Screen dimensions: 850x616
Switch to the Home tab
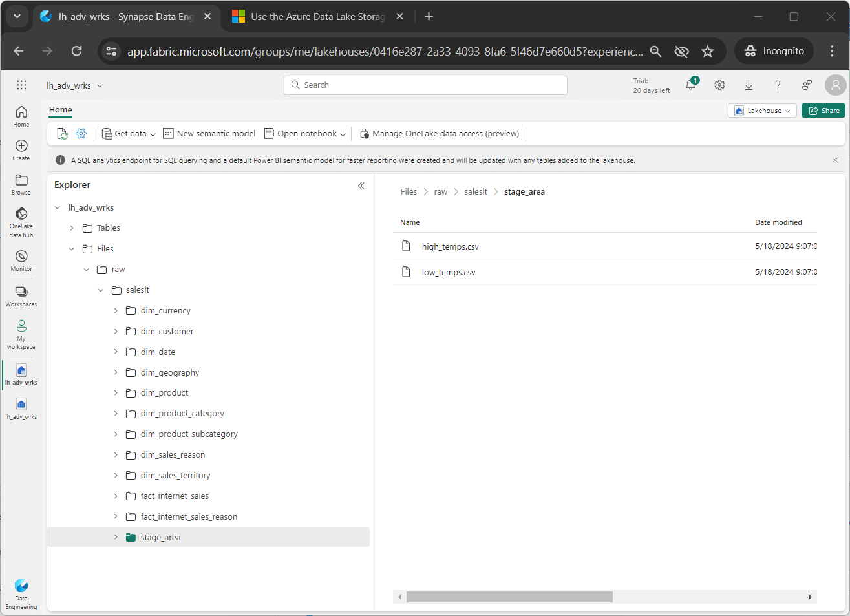coord(60,110)
